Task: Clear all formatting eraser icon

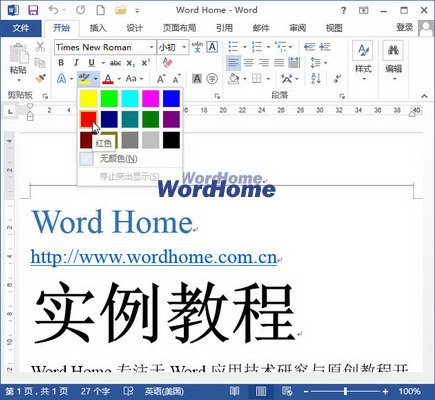Action: point(167,63)
